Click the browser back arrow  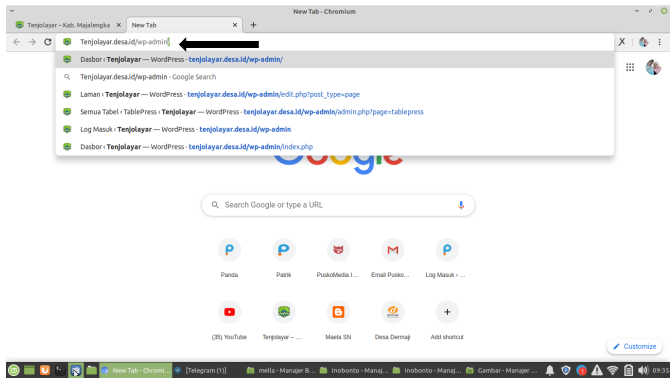17,42
